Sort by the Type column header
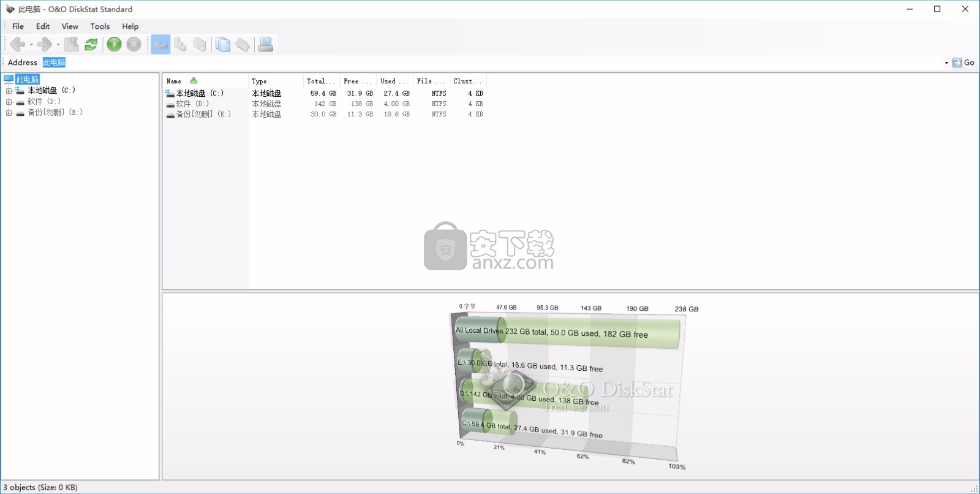Viewport: 980px width, 494px height. (x=276, y=81)
